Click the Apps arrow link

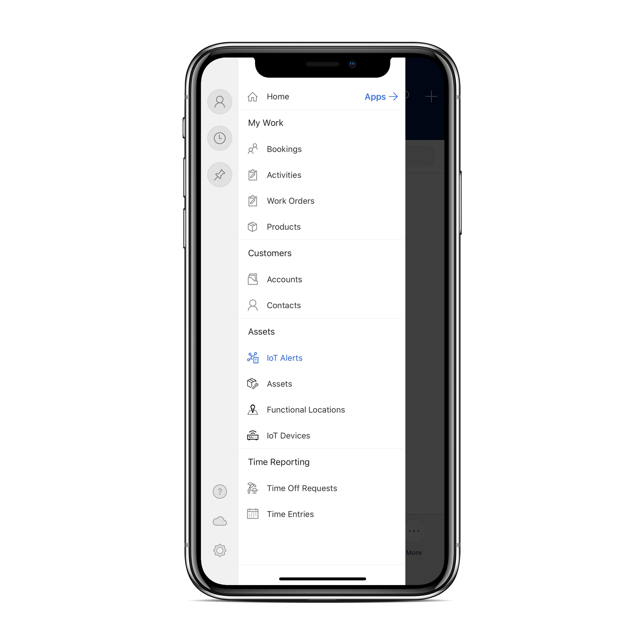click(x=380, y=96)
